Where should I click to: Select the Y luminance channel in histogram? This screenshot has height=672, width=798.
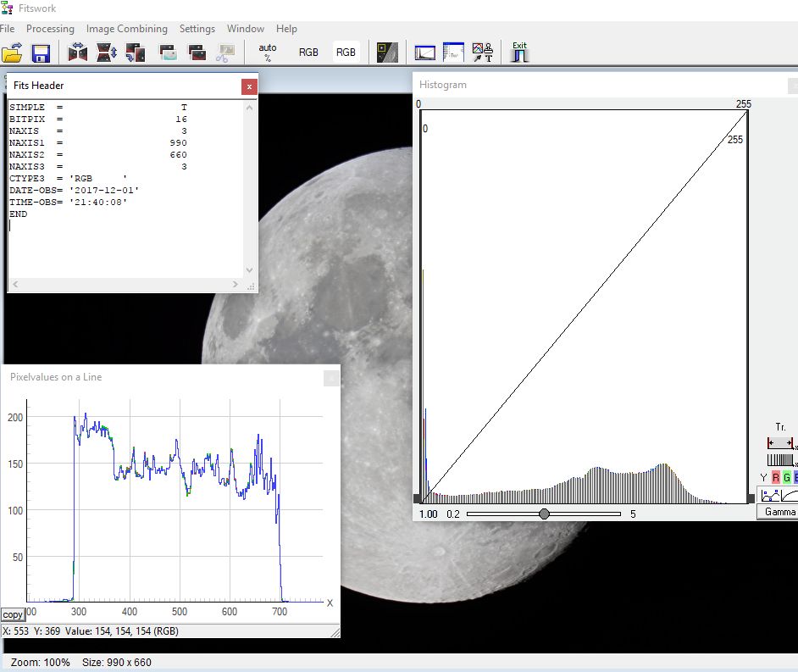[763, 478]
